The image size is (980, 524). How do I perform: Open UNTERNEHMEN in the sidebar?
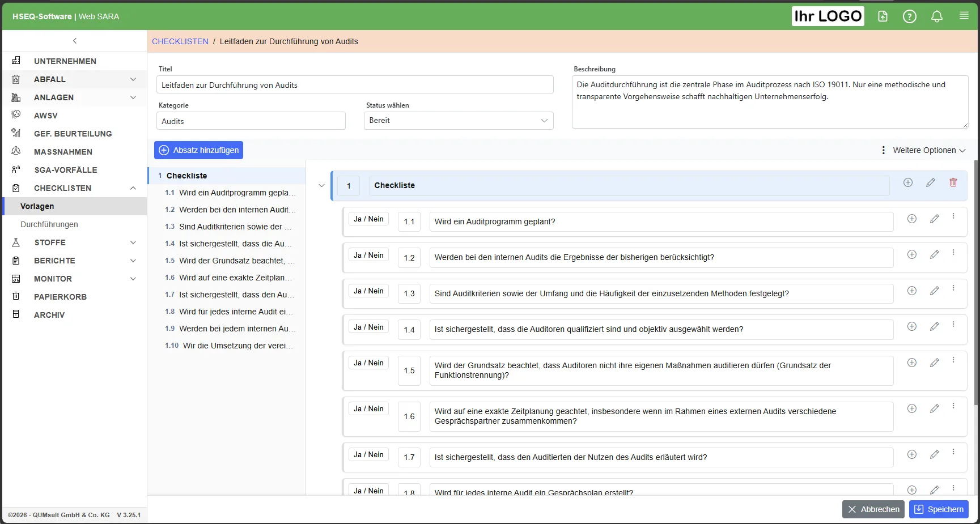point(65,61)
